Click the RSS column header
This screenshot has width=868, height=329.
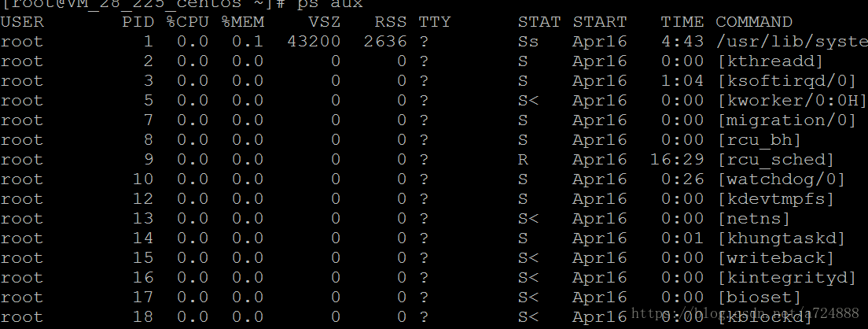390,22
